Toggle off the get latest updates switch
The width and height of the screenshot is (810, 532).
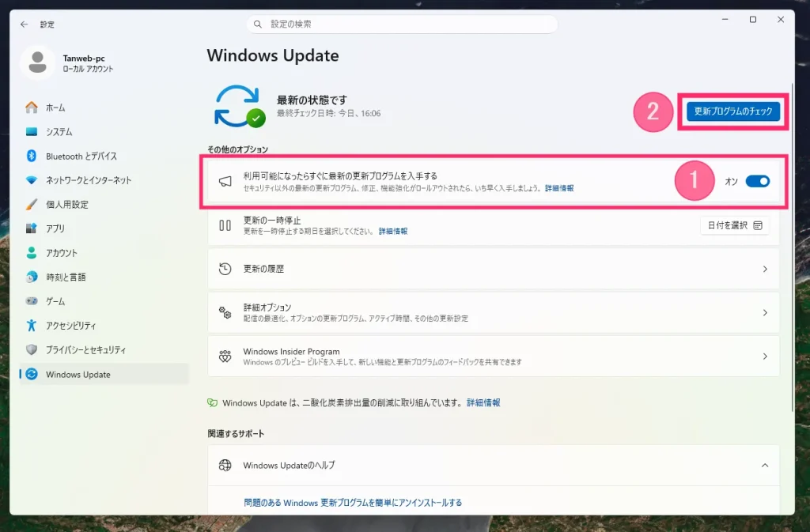[x=757, y=181]
